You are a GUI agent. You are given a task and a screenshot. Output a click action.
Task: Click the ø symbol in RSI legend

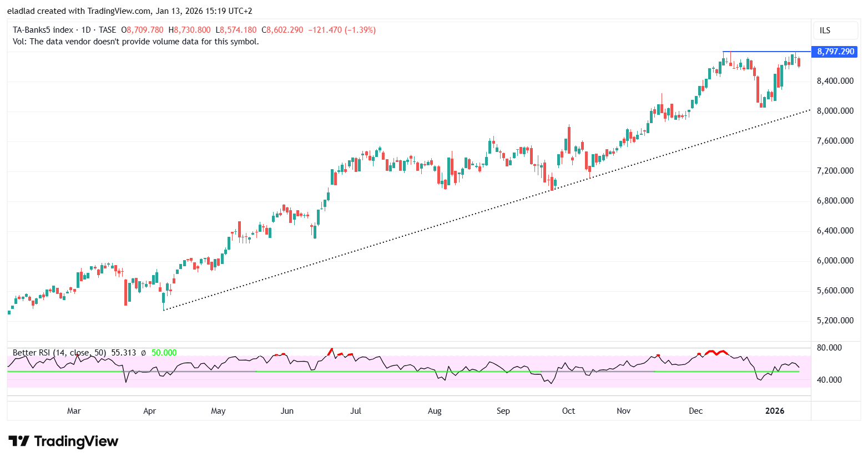[x=143, y=353]
